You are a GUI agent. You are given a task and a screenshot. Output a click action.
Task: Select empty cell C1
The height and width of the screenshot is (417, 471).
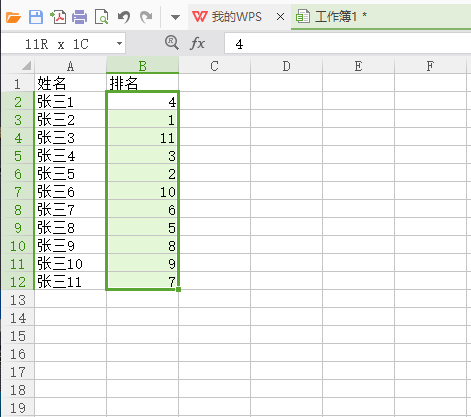tap(215, 83)
